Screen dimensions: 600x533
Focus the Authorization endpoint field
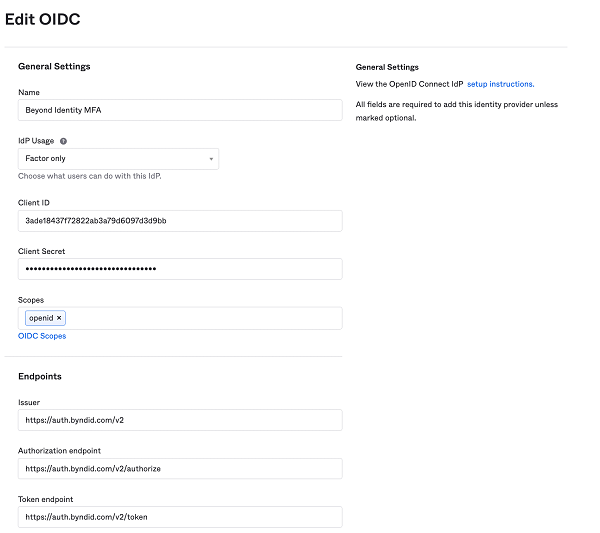point(180,468)
